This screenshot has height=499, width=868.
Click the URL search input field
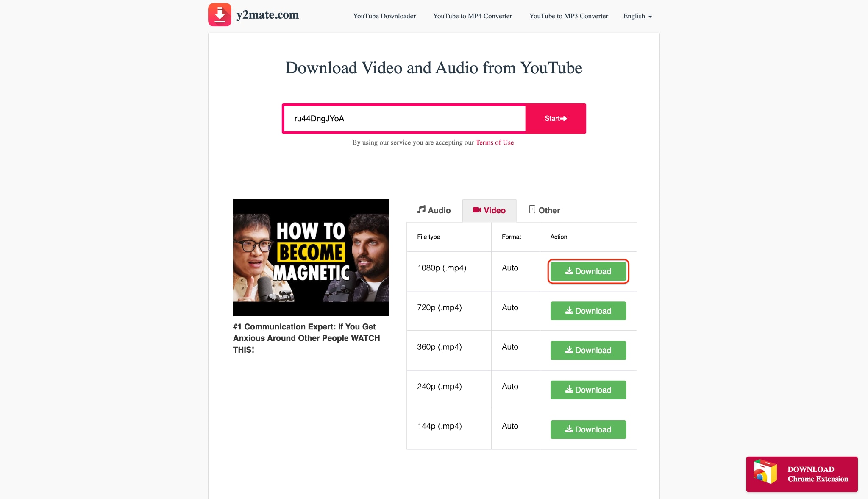[404, 119]
